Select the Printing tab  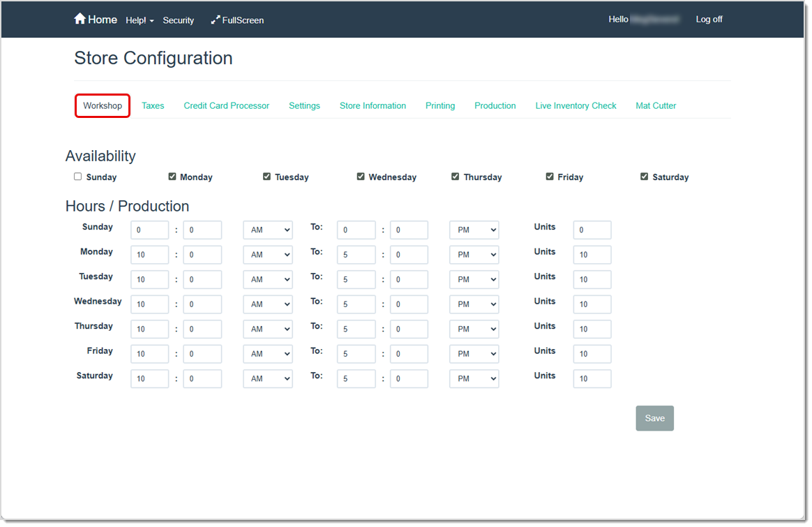(440, 105)
